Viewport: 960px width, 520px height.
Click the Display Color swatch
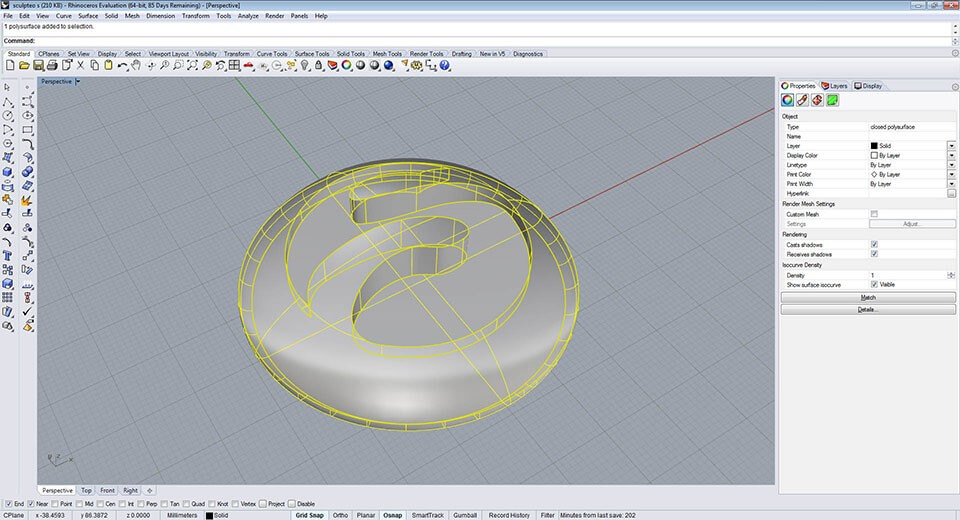pos(874,155)
